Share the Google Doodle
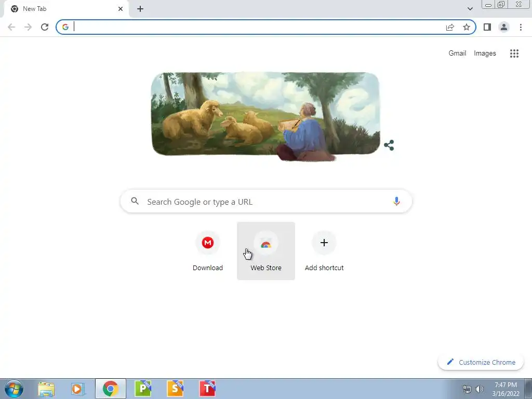This screenshot has width=532, height=399. [x=389, y=145]
